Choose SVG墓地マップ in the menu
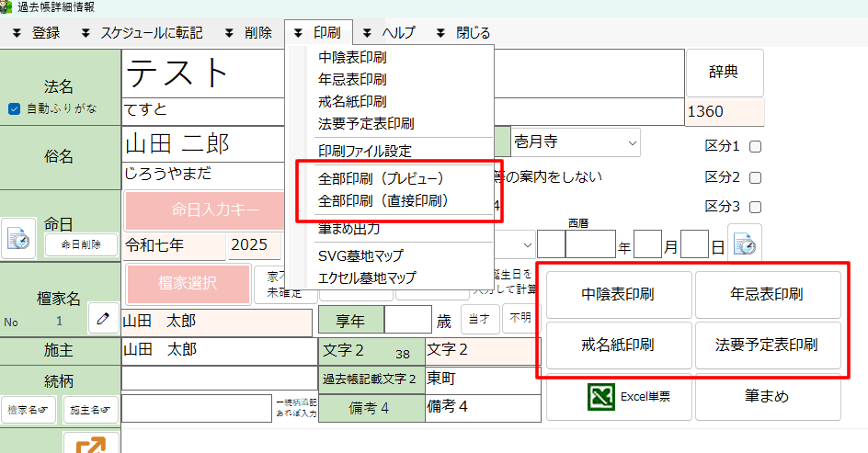Image resolution: width=868 pixels, height=453 pixels. [360, 255]
